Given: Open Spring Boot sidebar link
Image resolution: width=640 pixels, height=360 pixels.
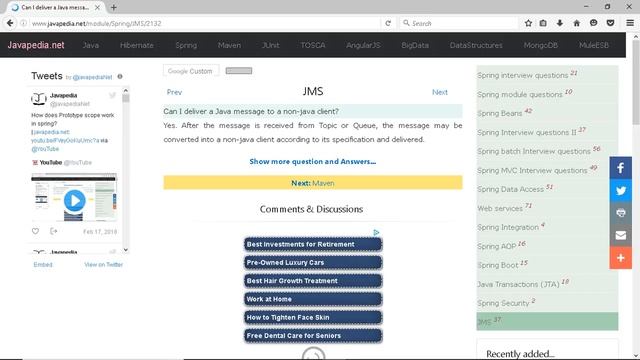Looking at the screenshot, I should point(498,265).
